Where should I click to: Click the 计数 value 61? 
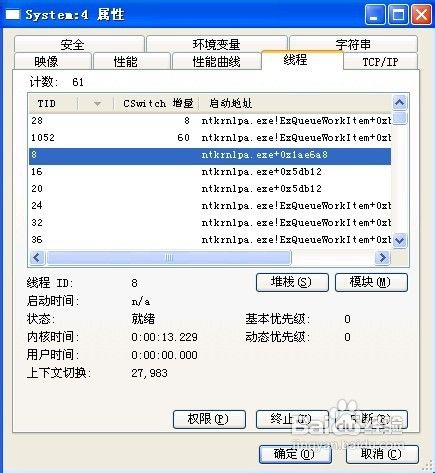78,82
